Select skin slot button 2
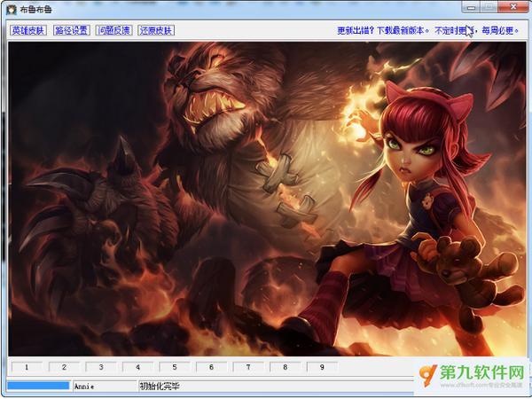 (x=64, y=367)
